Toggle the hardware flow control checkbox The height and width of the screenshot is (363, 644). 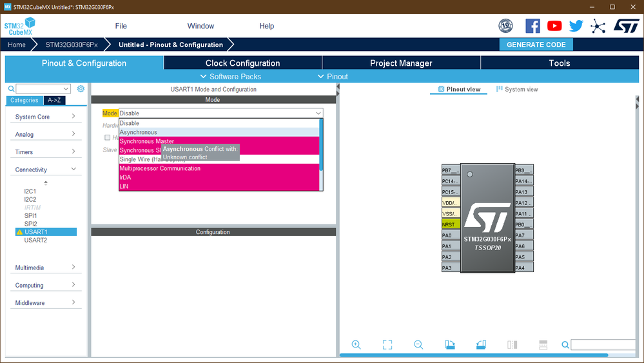tap(107, 137)
